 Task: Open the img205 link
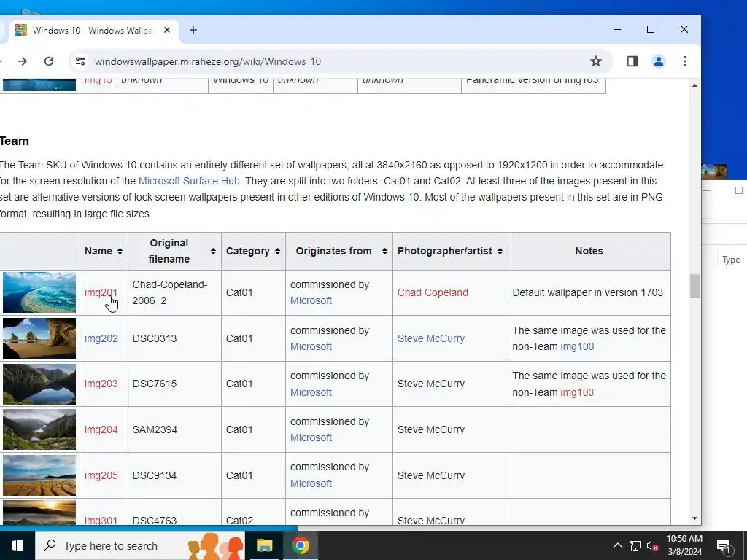pyautogui.click(x=101, y=475)
